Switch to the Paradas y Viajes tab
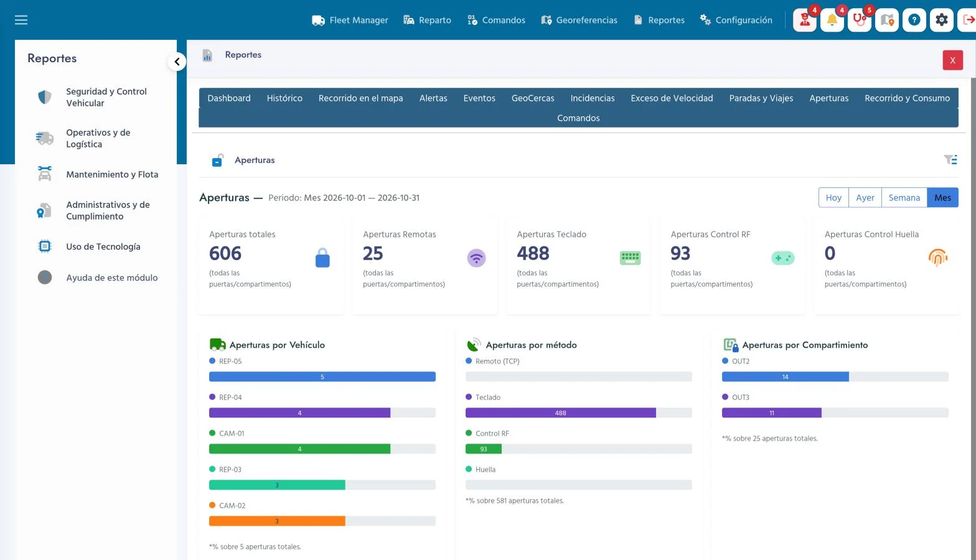This screenshot has height=560, width=976. coord(761,98)
